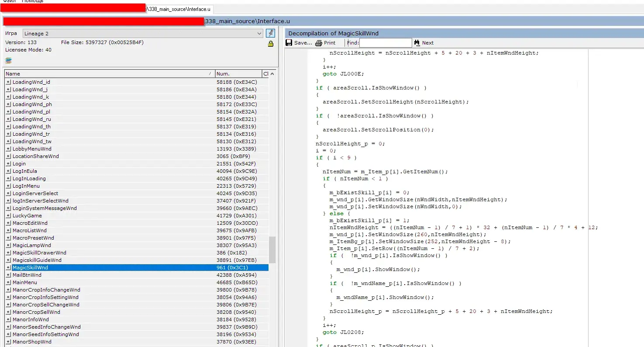Select the ManorCropSellWnd row
Image resolution: width=644 pixels, height=347 pixels.
tap(137, 312)
